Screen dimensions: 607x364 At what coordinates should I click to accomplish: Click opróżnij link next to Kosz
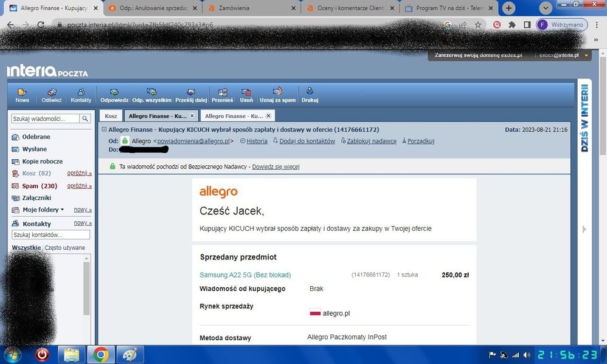click(x=79, y=173)
